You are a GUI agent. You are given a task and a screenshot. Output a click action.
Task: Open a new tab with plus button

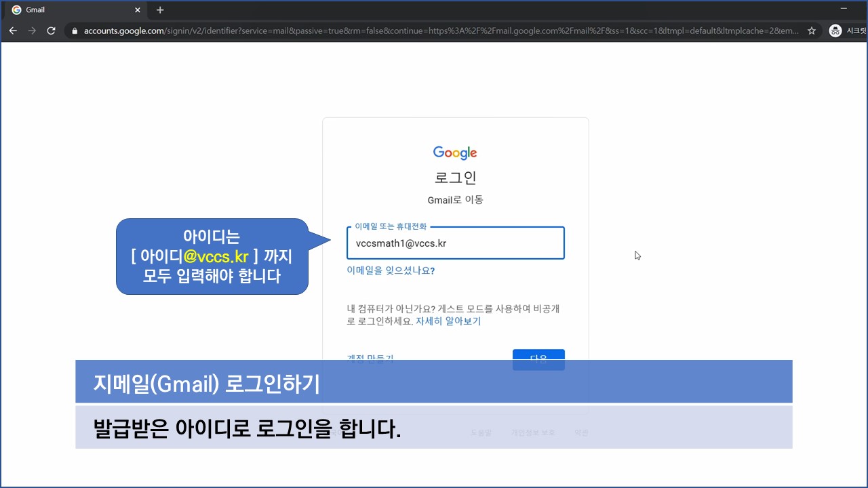click(x=160, y=10)
